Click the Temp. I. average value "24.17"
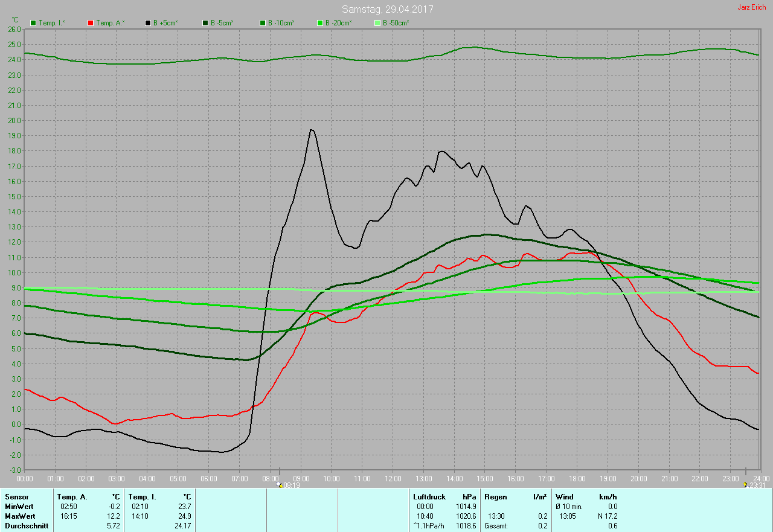773x532 pixels. pyautogui.click(x=182, y=526)
